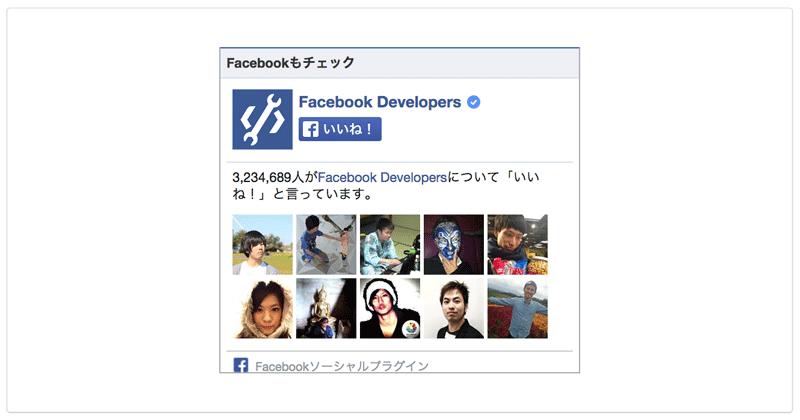Click the blue verified badge

(473, 102)
